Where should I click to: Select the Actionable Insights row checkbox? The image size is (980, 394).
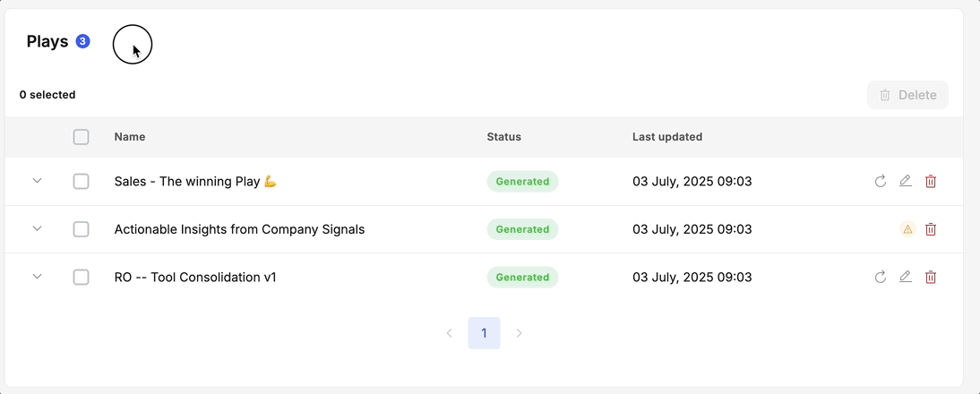pyautogui.click(x=82, y=229)
